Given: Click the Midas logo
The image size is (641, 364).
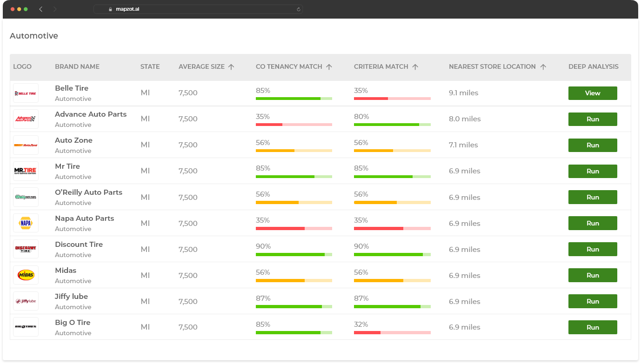Looking at the screenshot, I should coord(26,275).
